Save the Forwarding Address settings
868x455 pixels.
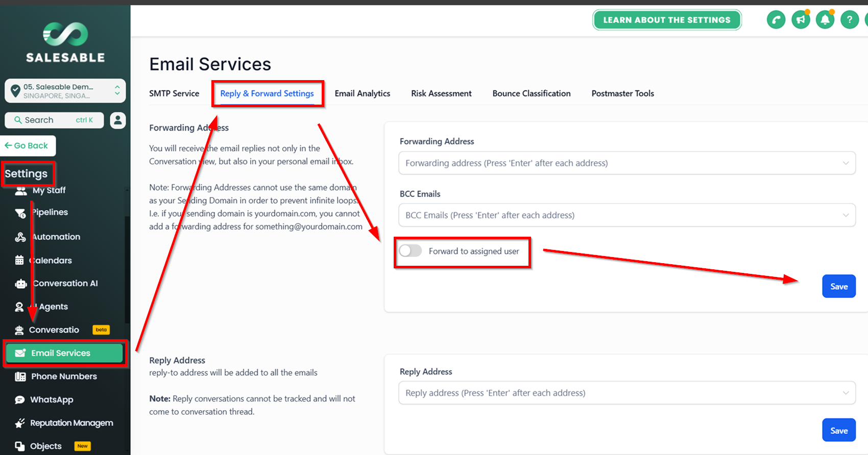coord(839,286)
